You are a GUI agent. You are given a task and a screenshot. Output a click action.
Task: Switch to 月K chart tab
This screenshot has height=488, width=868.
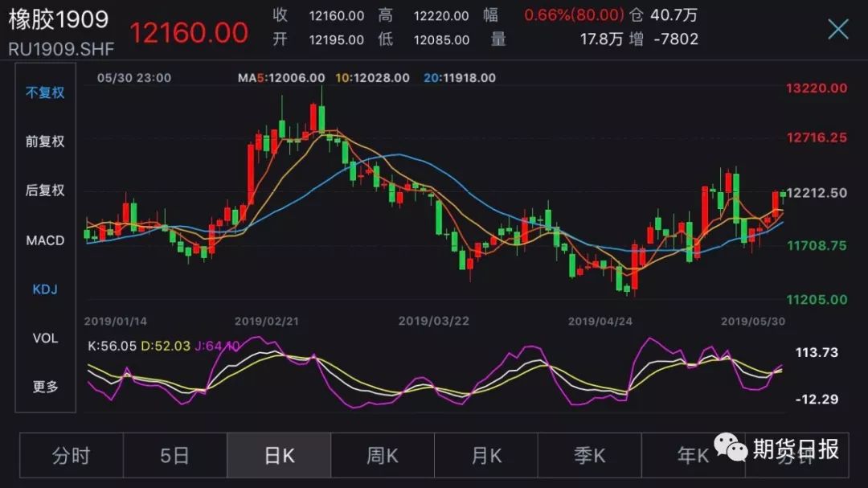(486, 455)
